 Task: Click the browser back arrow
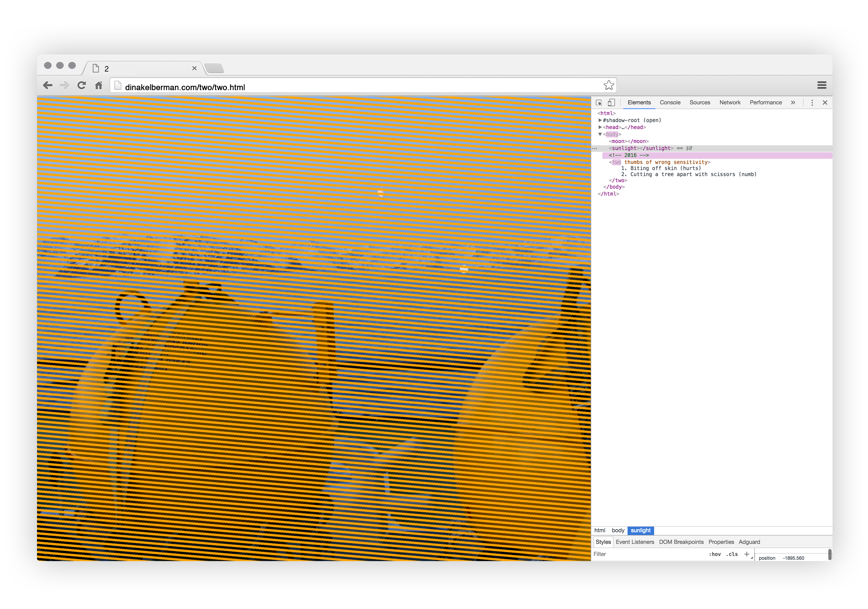48,85
